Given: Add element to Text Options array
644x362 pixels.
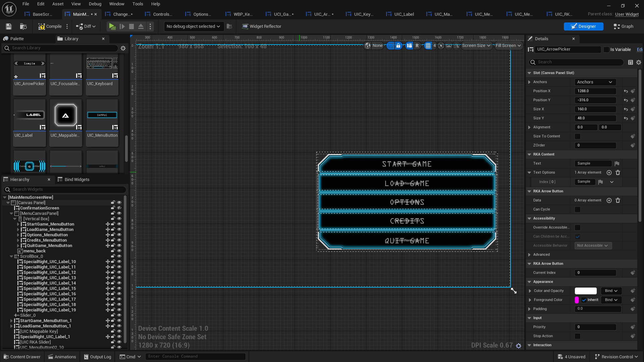Looking at the screenshot, I should coord(609,173).
